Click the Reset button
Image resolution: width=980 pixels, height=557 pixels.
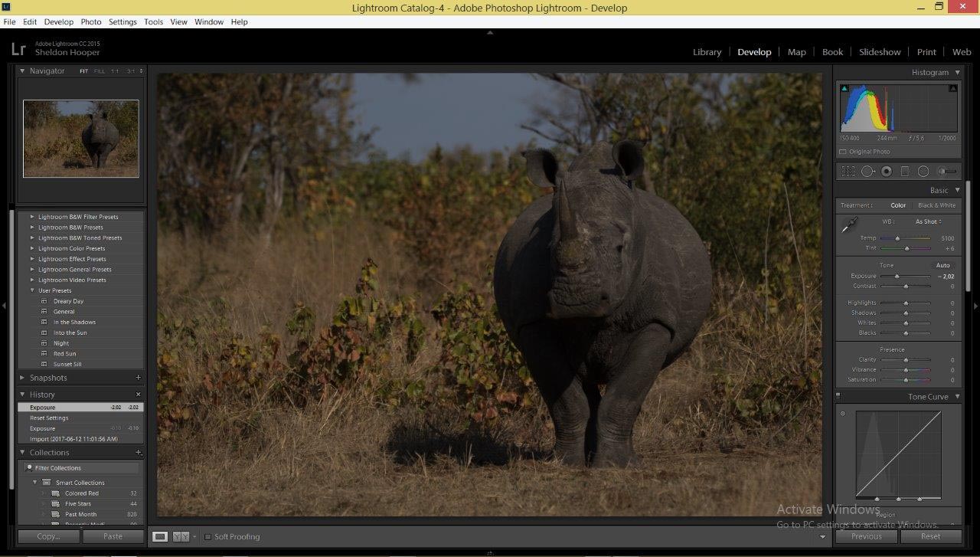(x=931, y=536)
